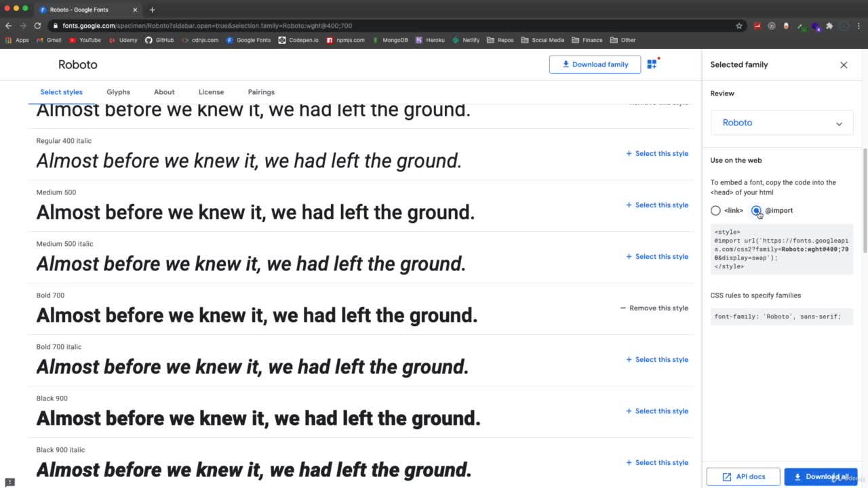Select the <link> embed radio button
Image resolution: width=868 pixels, height=488 pixels.
coord(715,211)
